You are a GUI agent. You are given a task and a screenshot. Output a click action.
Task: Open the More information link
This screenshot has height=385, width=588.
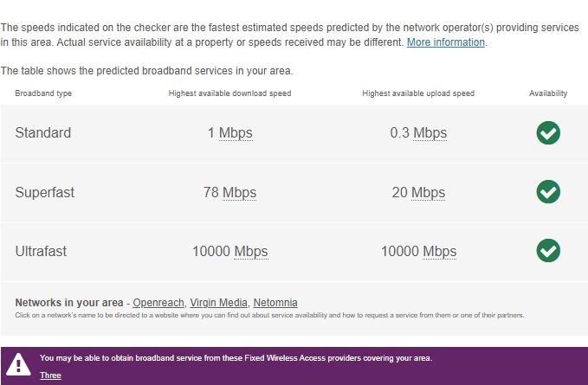[446, 42]
